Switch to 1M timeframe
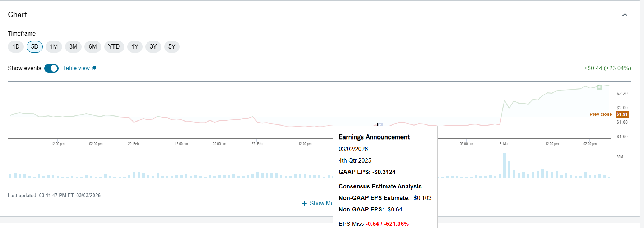The height and width of the screenshot is (228, 644). (x=54, y=47)
